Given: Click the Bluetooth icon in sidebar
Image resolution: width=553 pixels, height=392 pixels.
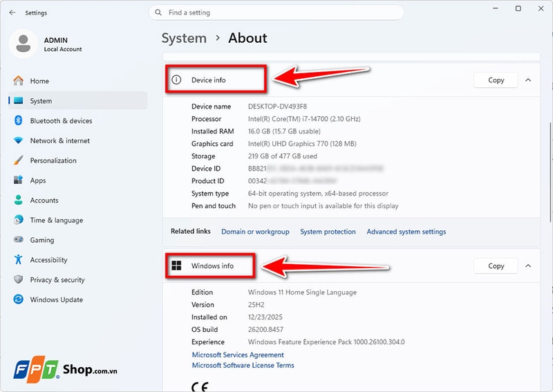Looking at the screenshot, I should 19,121.
